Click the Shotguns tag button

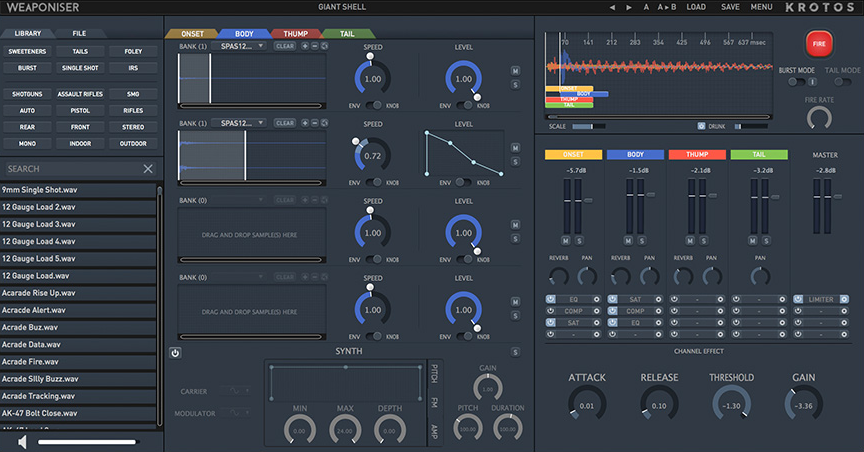click(27, 94)
